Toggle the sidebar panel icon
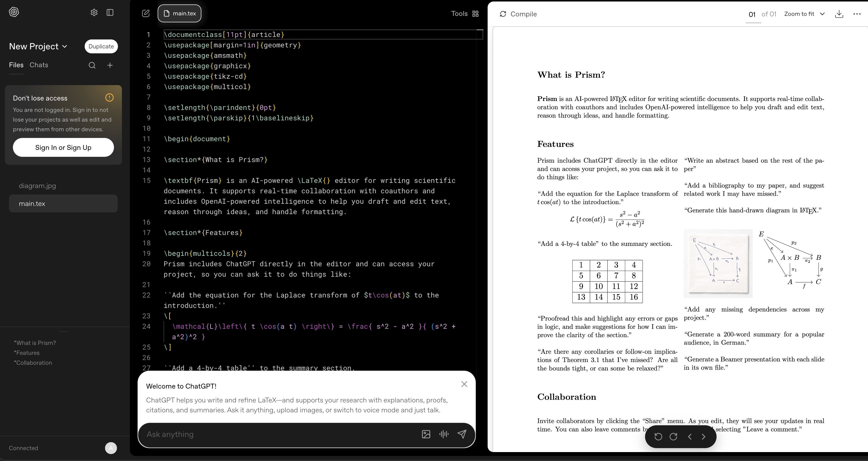Image resolution: width=868 pixels, height=461 pixels. coord(110,12)
